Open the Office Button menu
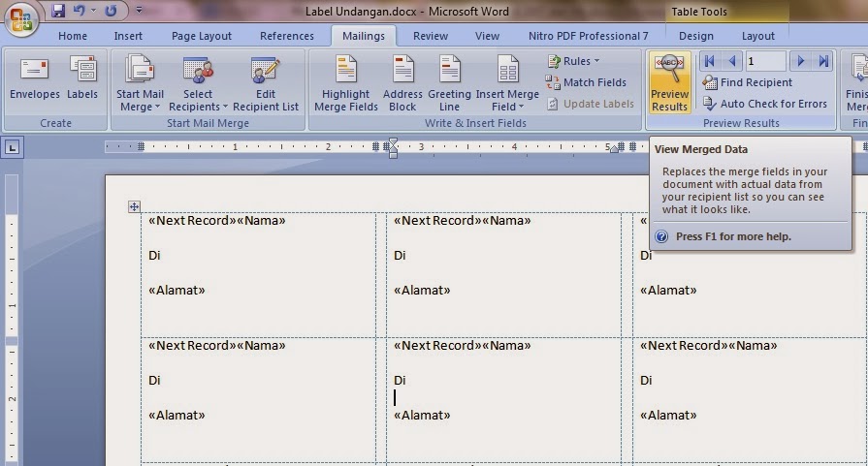 pyautogui.click(x=20, y=18)
